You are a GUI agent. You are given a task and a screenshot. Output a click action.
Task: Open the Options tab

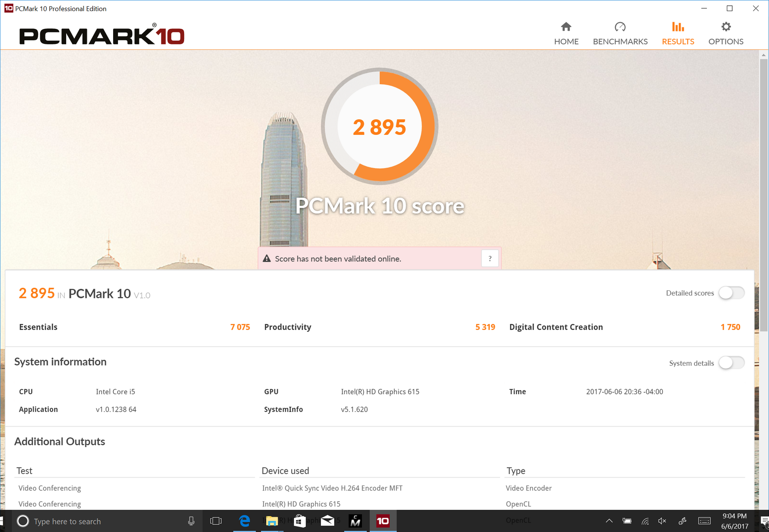point(726,33)
